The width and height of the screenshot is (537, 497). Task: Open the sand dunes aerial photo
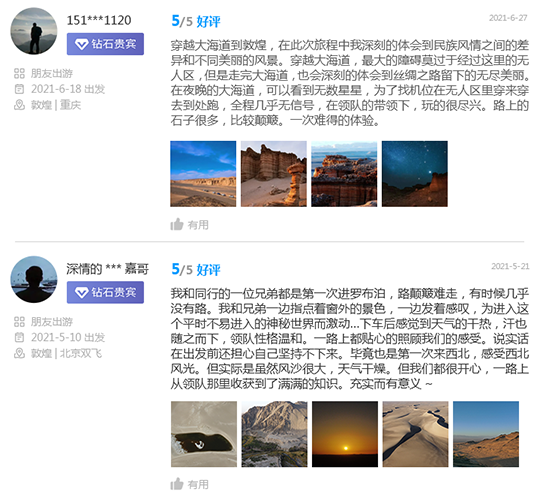[x=415, y=434]
